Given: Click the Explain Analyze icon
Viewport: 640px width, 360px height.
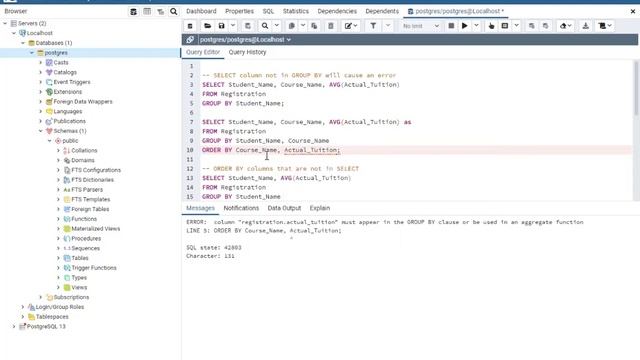Looking at the screenshot, I should click(x=505, y=26).
